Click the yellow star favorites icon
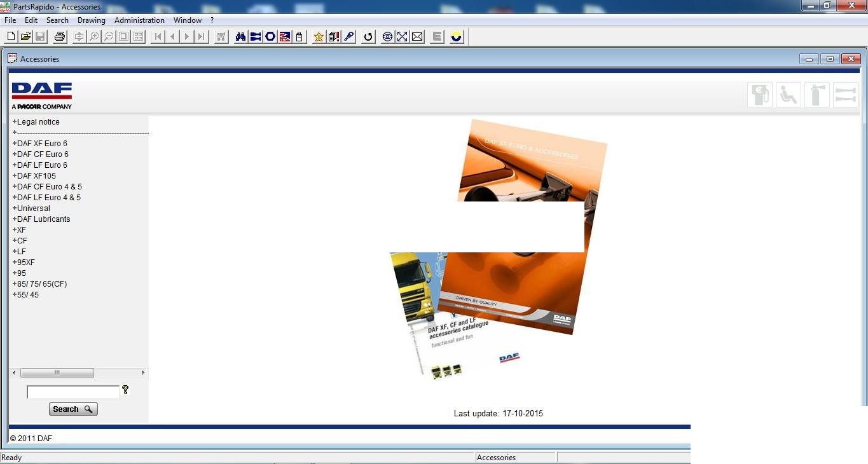The width and height of the screenshot is (868, 464). coord(319,37)
